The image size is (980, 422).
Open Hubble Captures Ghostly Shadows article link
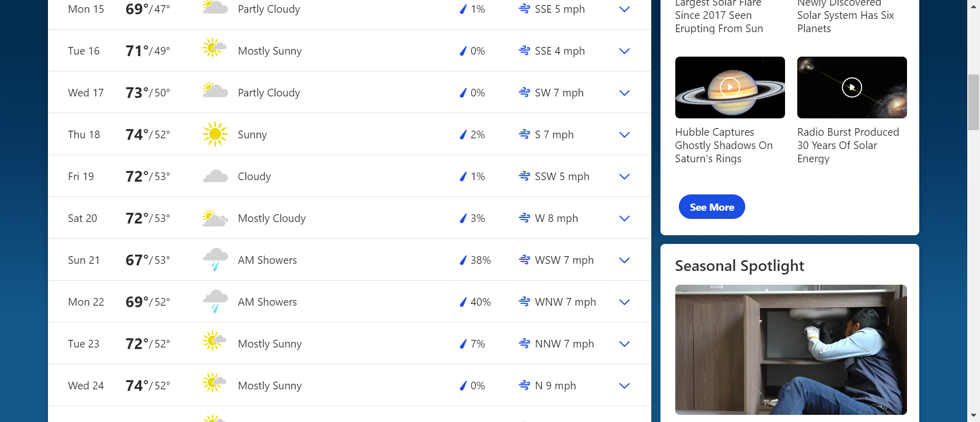point(724,145)
